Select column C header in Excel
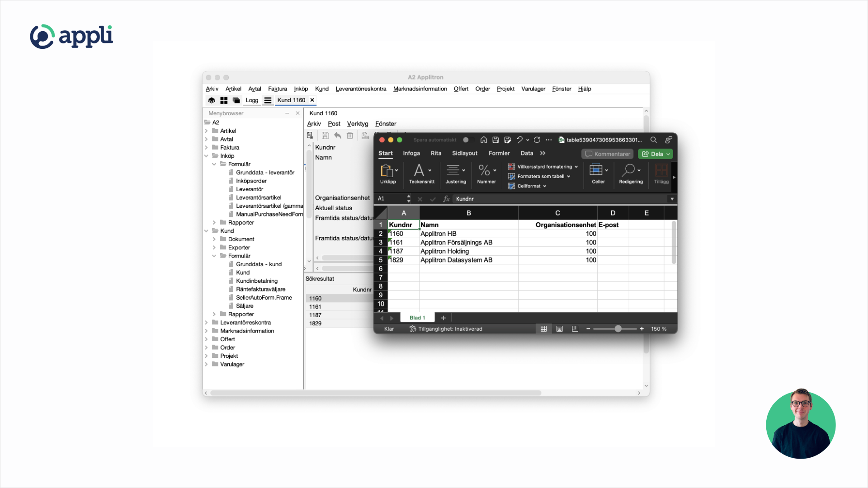The width and height of the screenshot is (868, 488). (x=557, y=213)
